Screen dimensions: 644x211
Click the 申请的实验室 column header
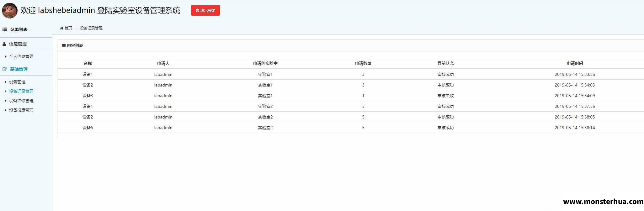click(x=265, y=63)
